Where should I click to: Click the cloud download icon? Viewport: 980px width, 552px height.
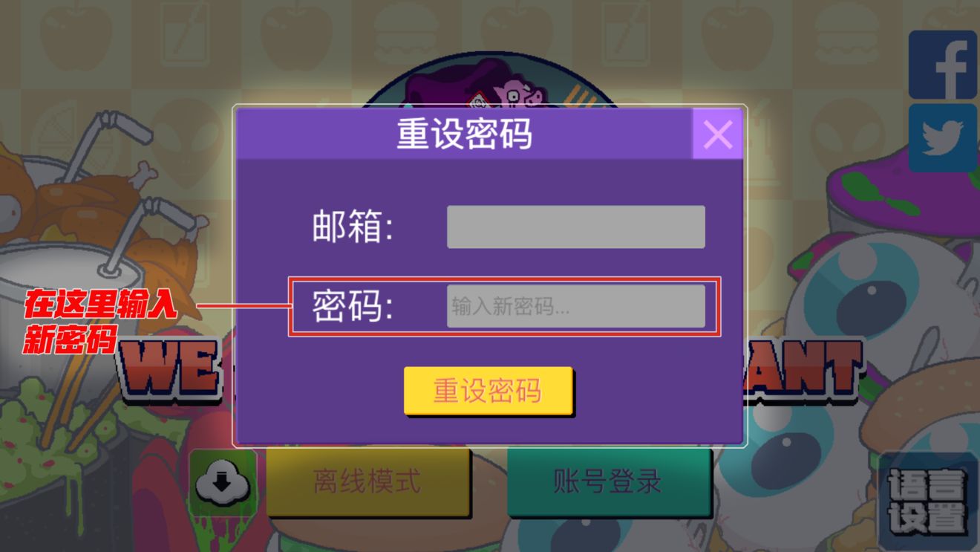pyautogui.click(x=223, y=483)
